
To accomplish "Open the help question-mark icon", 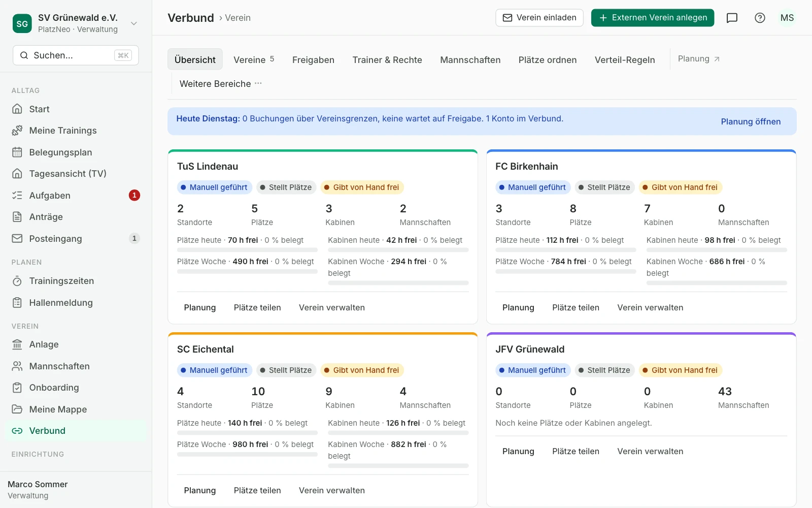I will point(760,18).
